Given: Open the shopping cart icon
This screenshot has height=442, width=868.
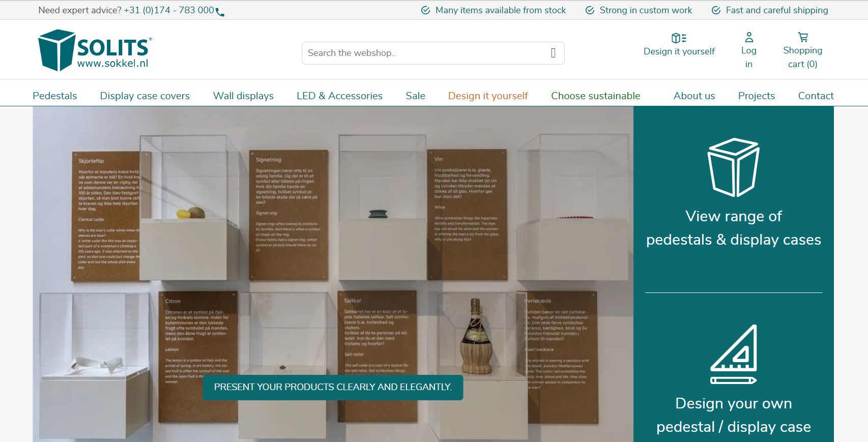Looking at the screenshot, I should pyautogui.click(x=802, y=38).
